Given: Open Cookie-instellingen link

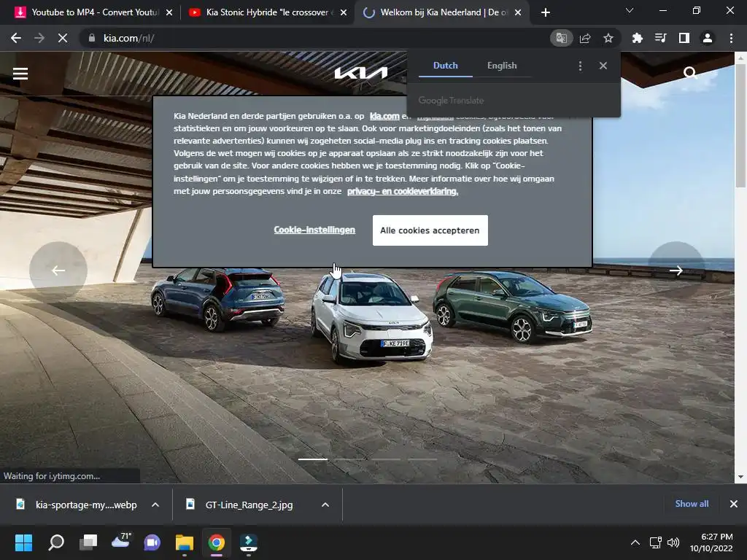Looking at the screenshot, I should point(314,230).
